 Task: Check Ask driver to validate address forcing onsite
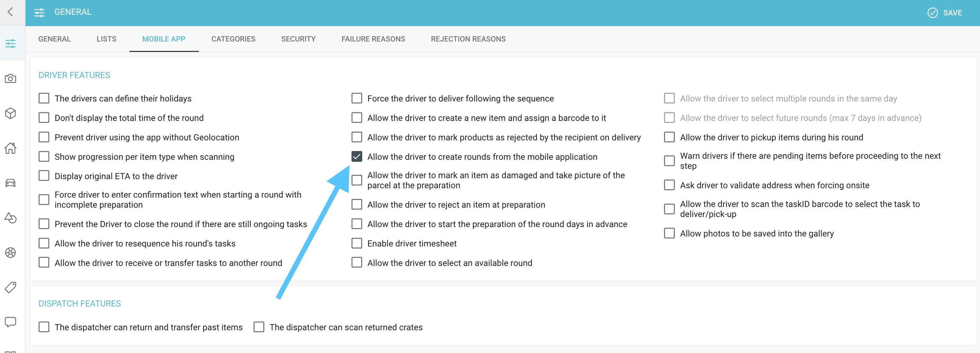coord(669,186)
